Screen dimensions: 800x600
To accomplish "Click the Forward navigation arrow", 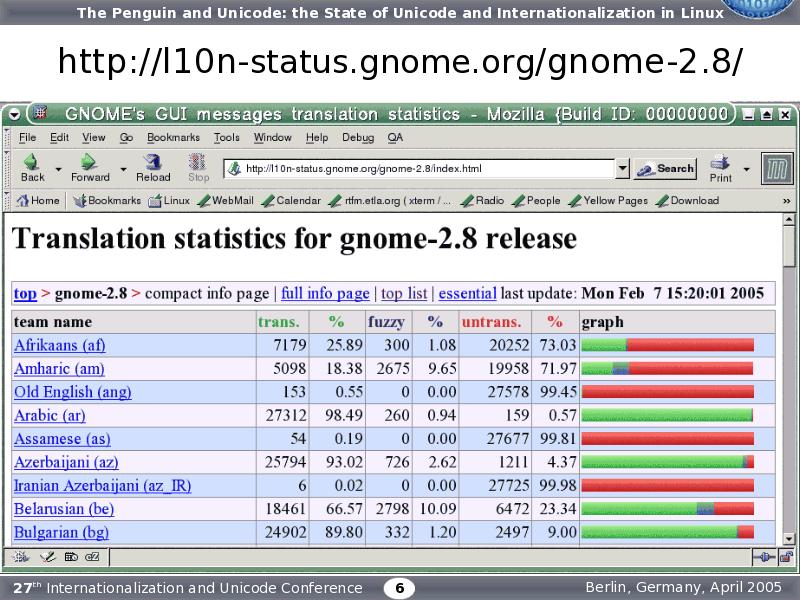I will pyautogui.click(x=89, y=166).
